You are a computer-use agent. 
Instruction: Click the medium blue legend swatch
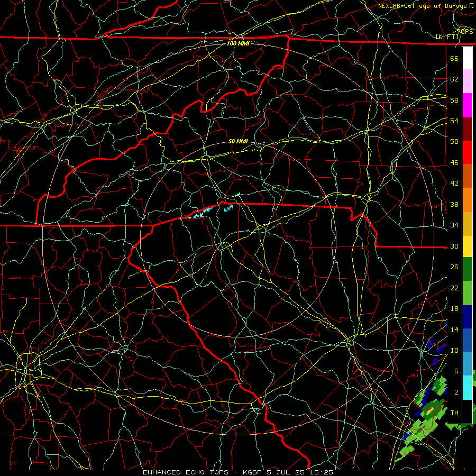[x=467, y=340]
